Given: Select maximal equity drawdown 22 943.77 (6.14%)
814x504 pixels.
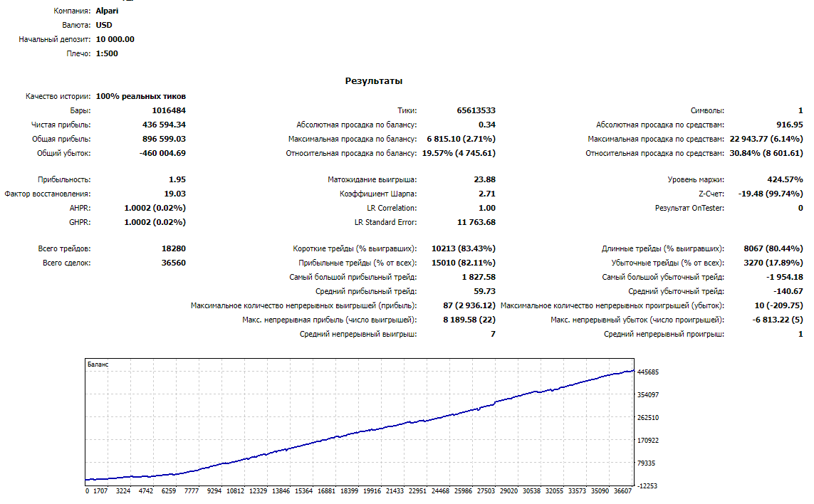Looking at the screenshot, I should pos(766,139).
